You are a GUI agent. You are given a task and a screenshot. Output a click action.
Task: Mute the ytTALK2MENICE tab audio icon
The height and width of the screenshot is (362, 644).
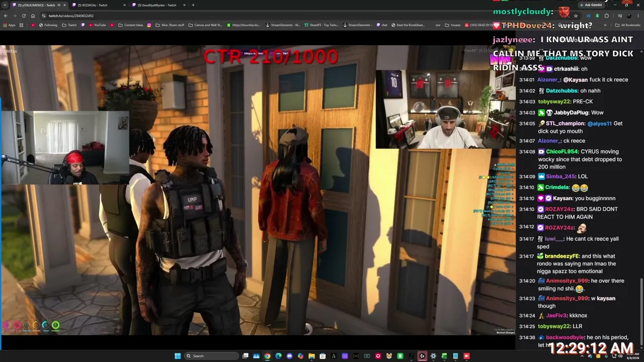click(59, 5)
